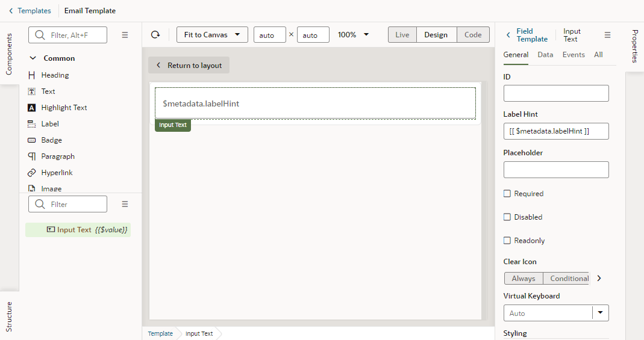Click the Input Text breadcrumb
Viewport: 644px width, 340px height.
pyautogui.click(x=199, y=333)
